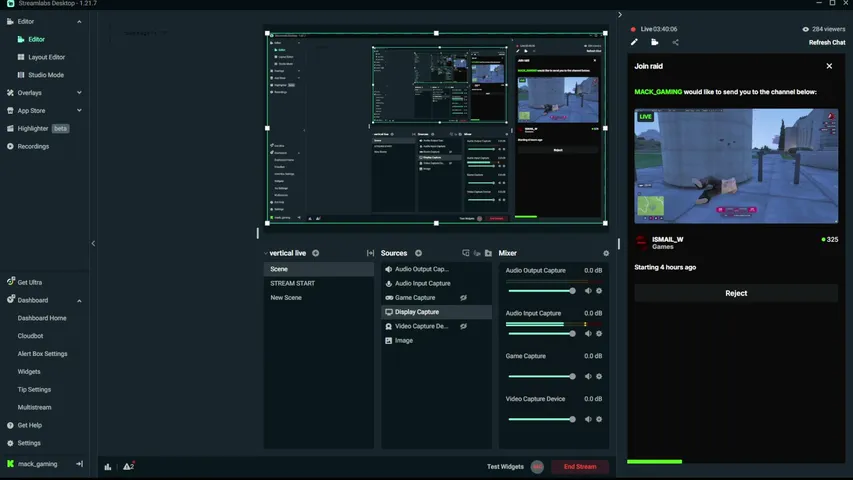Add a new source plus icon

tap(418, 253)
